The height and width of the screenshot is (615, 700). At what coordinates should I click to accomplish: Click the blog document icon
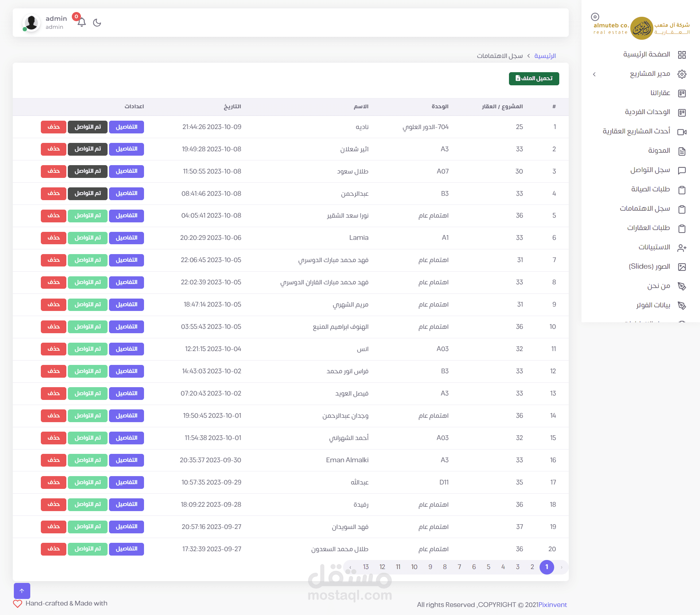tap(682, 151)
